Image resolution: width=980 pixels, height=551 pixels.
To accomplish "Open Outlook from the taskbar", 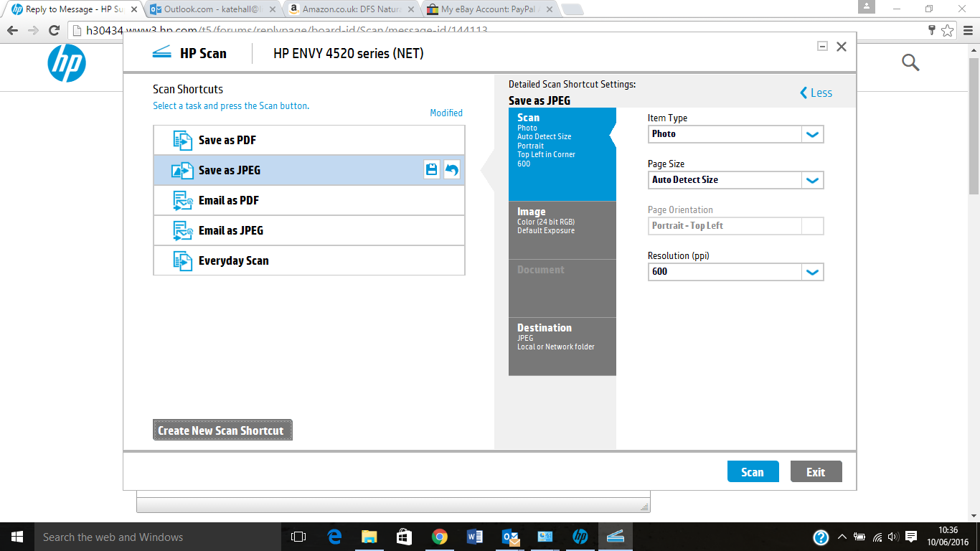I will pyautogui.click(x=510, y=537).
